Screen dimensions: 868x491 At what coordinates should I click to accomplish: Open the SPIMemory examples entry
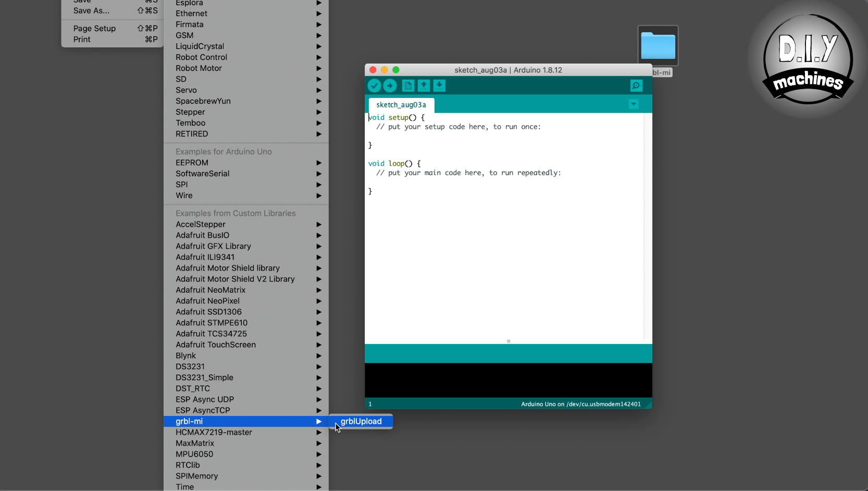pyautogui.click(x=246, y=476)
